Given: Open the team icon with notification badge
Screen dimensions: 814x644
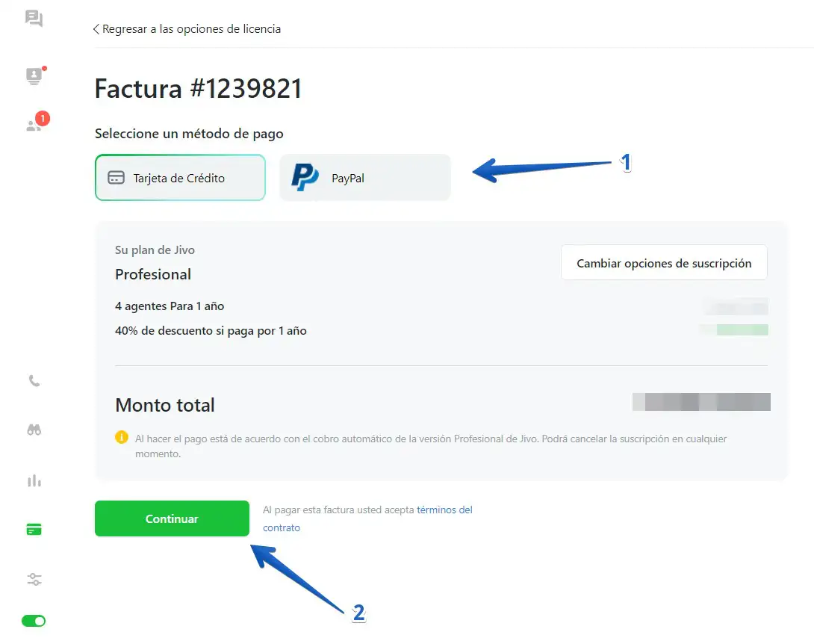Looking at the screenshot, I should click(x=34, y=125).
